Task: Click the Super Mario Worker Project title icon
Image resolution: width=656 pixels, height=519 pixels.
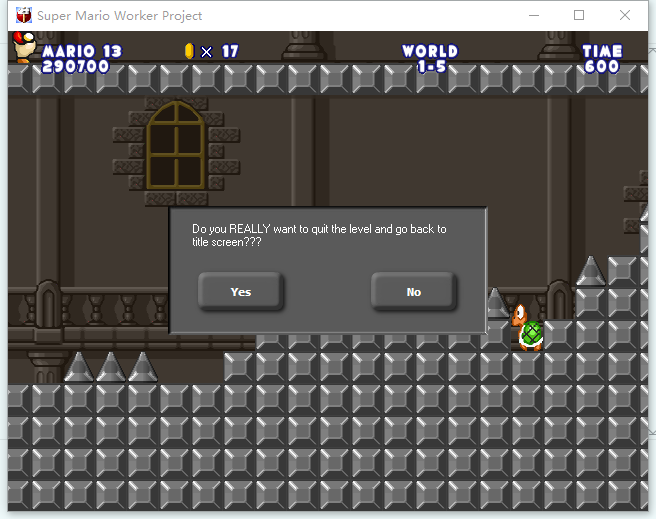Action: tap(24, 15)
